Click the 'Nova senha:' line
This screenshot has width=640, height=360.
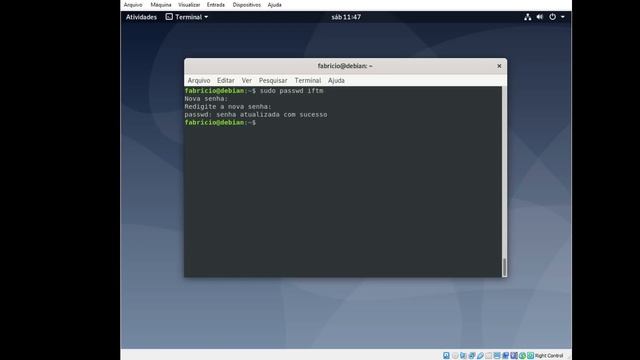(206, 99)
